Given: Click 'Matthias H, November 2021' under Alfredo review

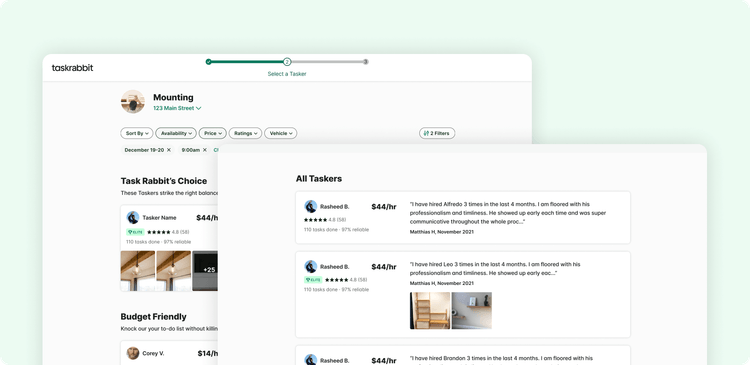Looking at the screenshot, I should 442,232.
